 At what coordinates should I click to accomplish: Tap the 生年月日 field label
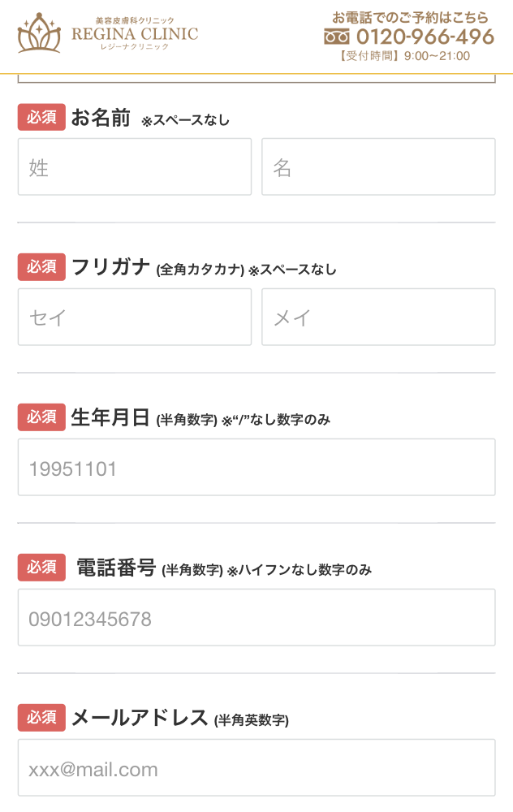click(111, 417)
